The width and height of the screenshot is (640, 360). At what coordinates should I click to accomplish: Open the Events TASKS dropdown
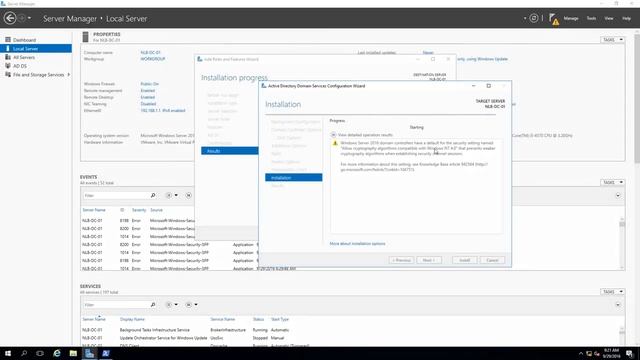pos(613,182)
